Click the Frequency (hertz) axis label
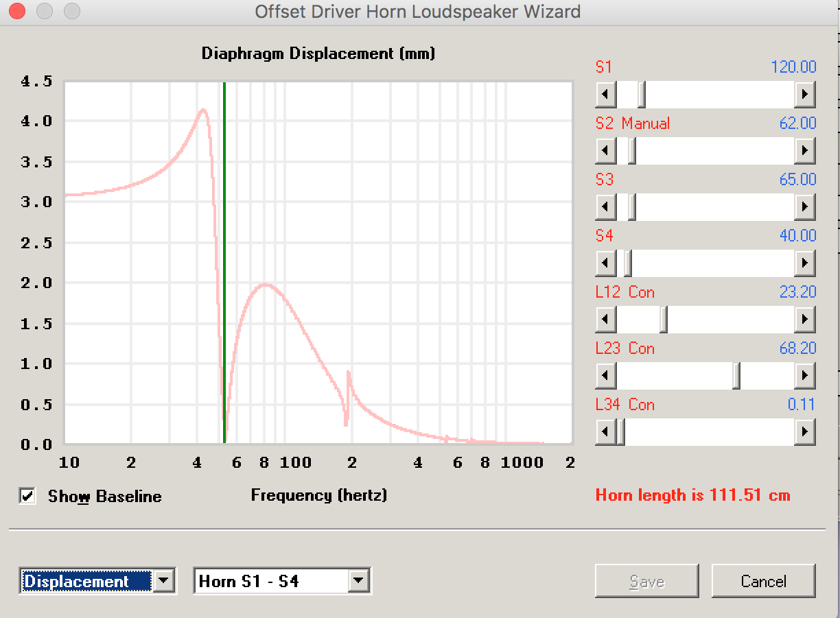 click(x=319, y=495)
